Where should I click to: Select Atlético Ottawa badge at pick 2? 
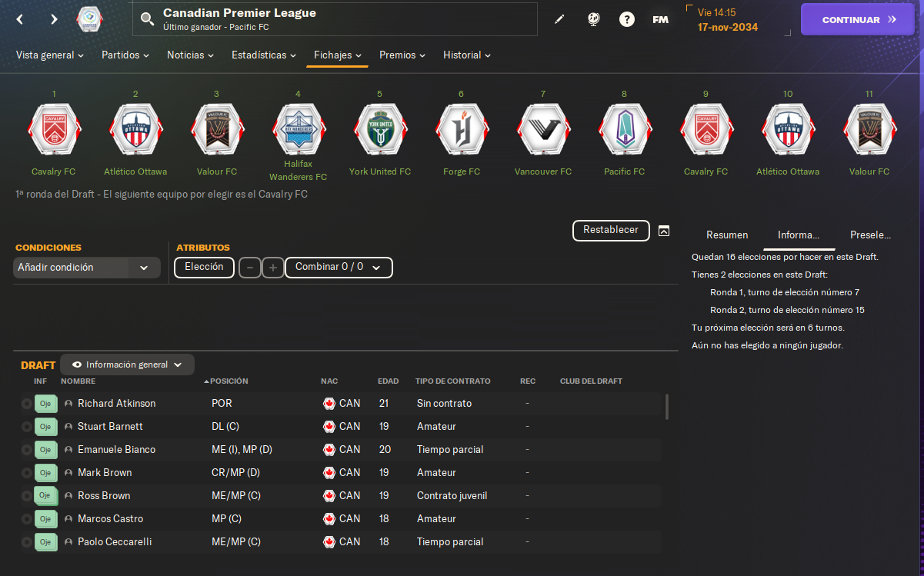coord(135,130)
